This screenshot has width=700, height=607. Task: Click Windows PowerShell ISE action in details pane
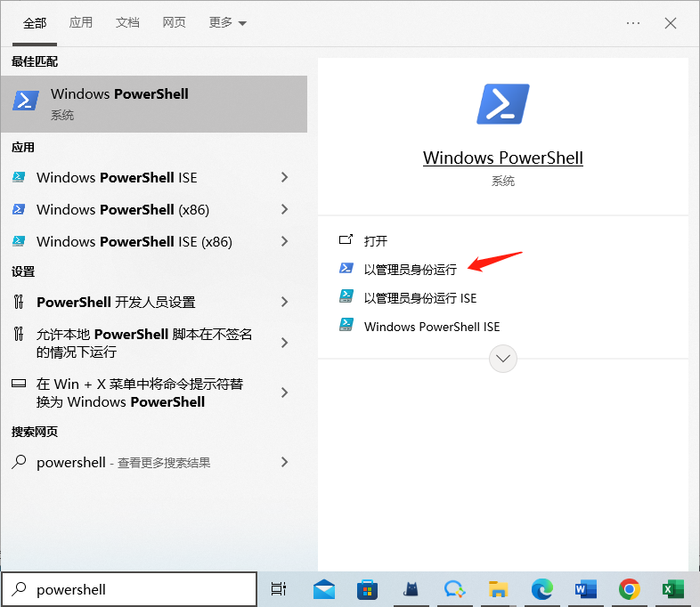point(432,327)
